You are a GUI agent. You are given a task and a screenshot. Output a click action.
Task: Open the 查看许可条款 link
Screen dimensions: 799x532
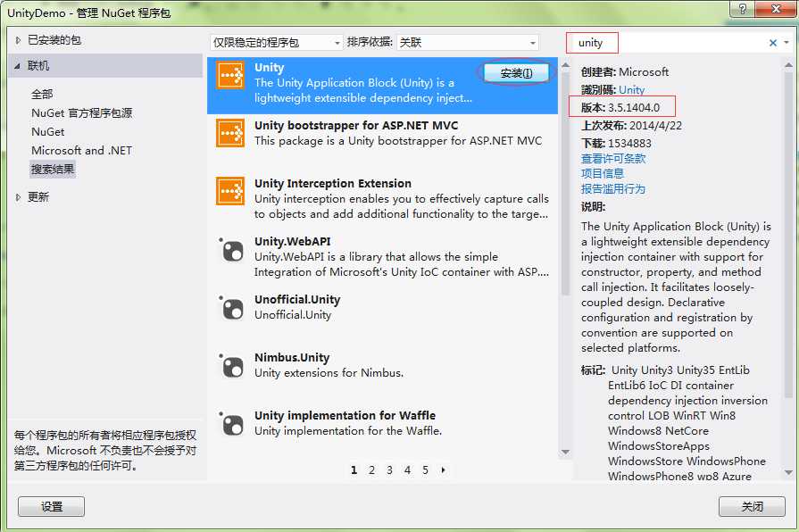(613, 159)
